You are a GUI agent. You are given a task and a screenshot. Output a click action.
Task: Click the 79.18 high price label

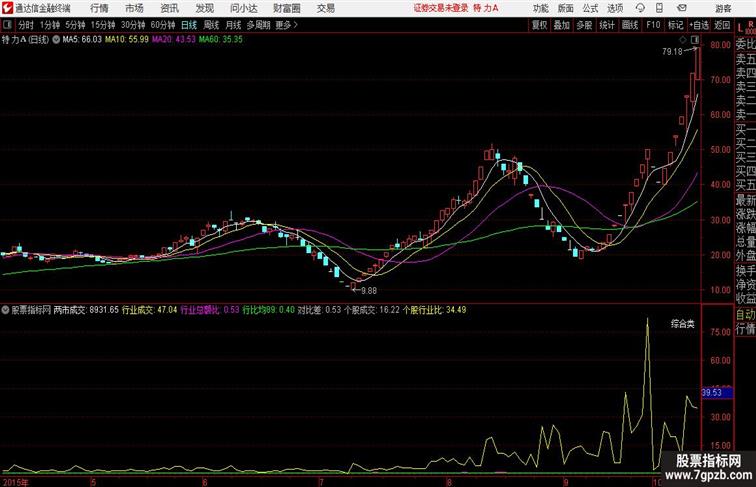pos(672,52)
